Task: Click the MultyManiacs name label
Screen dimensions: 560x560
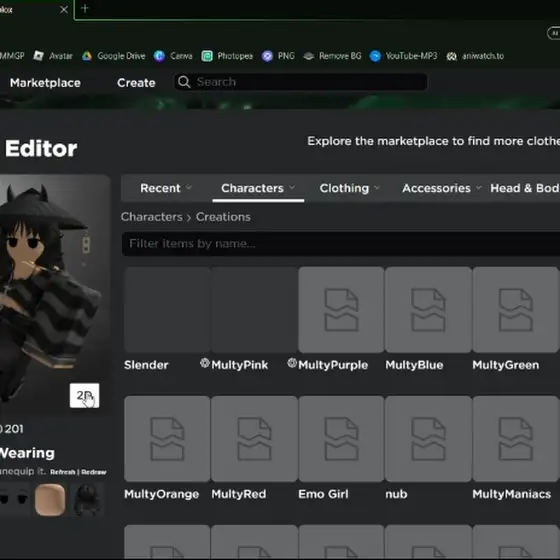Action: (x=511, y=494)
